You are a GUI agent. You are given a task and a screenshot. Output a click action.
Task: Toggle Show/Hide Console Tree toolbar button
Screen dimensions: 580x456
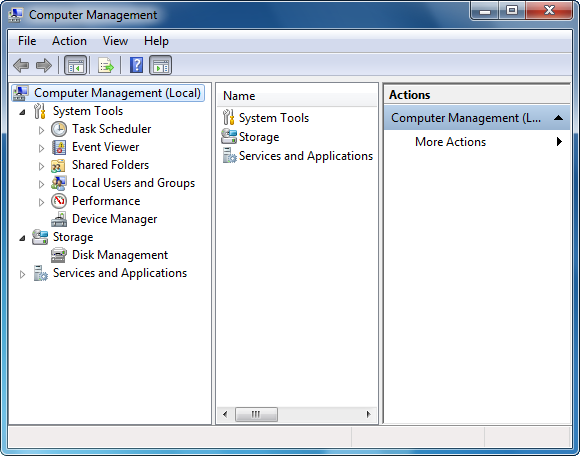click(x=75, y=65)
